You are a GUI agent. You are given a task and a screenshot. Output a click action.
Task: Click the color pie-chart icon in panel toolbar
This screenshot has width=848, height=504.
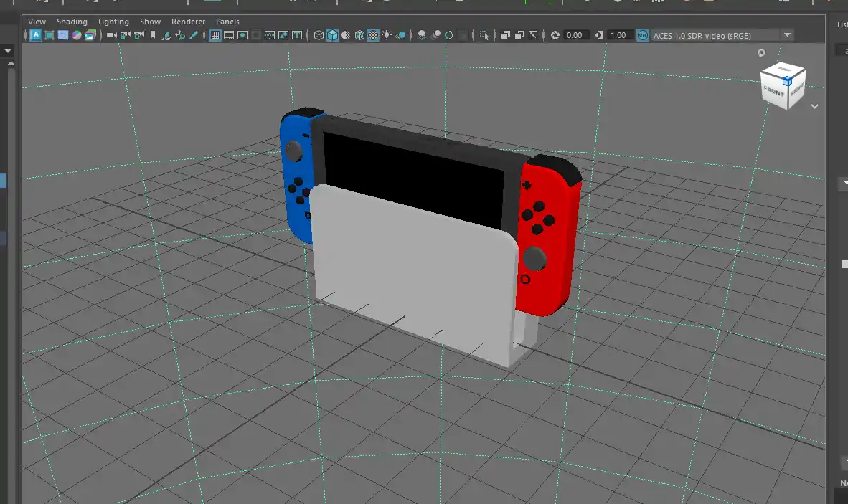click(77, 35)
